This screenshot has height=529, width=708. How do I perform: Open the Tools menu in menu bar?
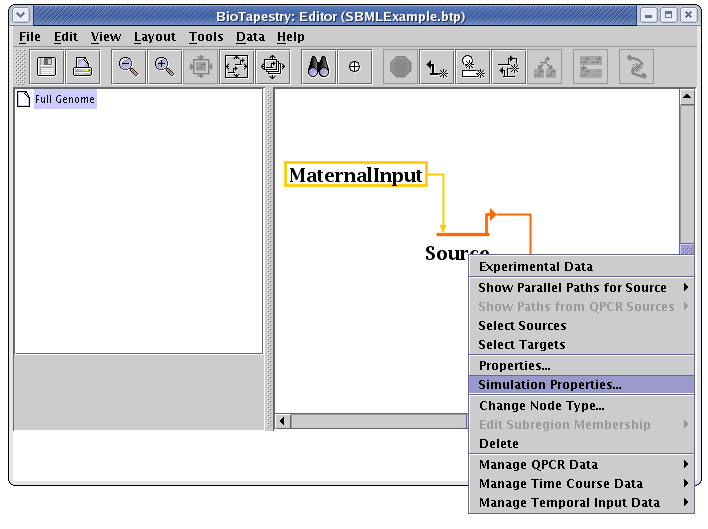click(206, 37)
